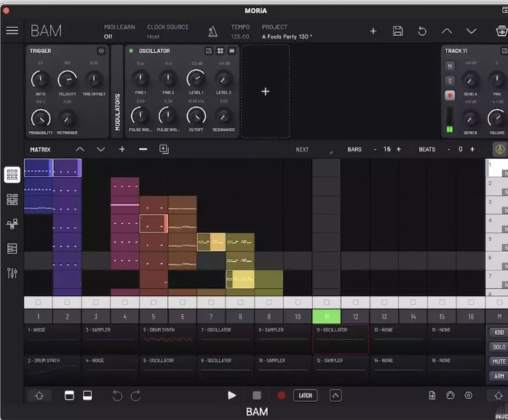The image size is (508, 420).
Task: Select track number 11 green button
Action: click(327, 317)
